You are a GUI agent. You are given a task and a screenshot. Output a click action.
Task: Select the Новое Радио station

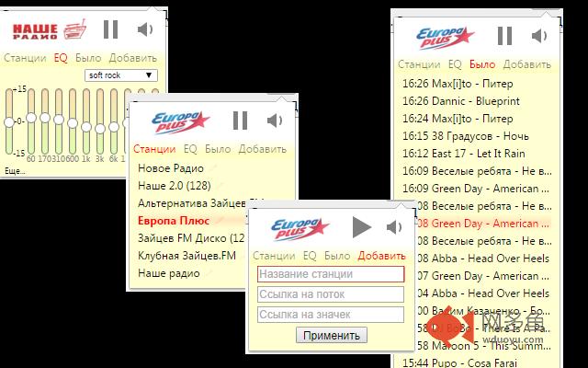click(171, 168)
